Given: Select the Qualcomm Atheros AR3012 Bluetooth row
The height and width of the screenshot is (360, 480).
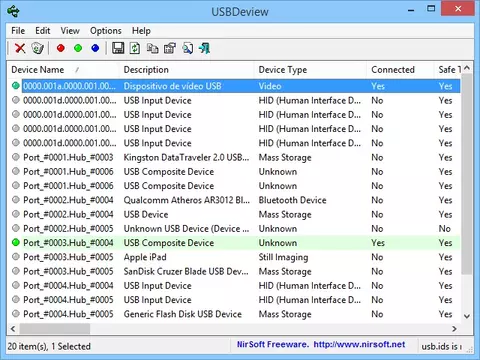Looking at the screenshot, I should pos(233,200).
